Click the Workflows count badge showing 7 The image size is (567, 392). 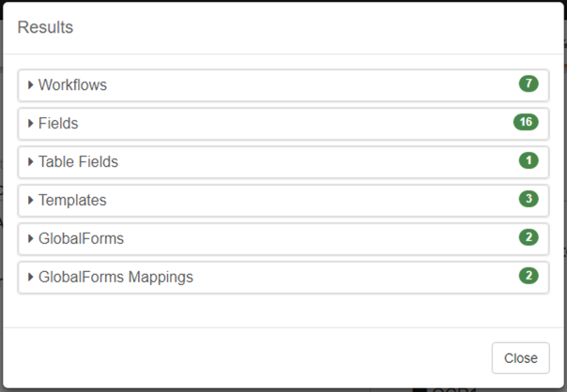(529, 84)
